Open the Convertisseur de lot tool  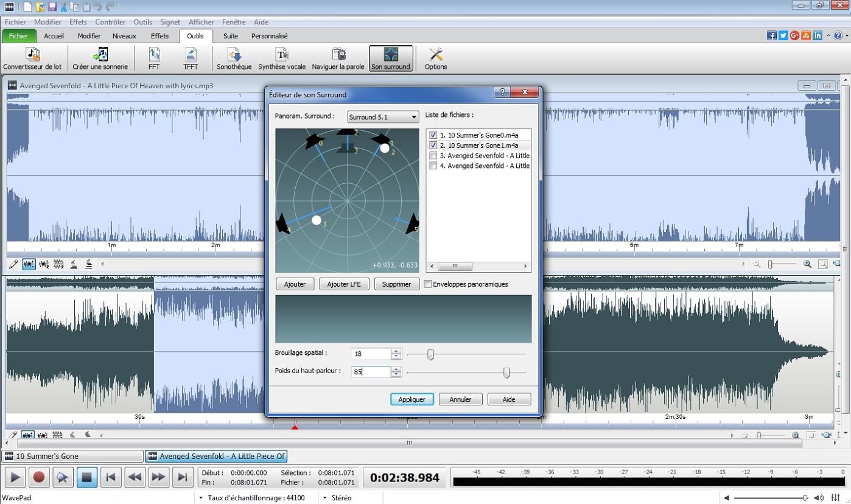coord(32,59)
